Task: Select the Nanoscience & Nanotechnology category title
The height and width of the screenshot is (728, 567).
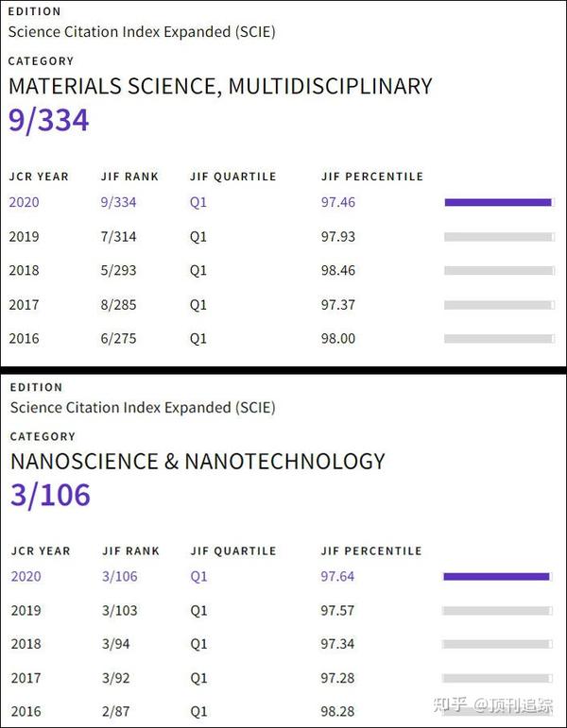Action: coord(198,462)
